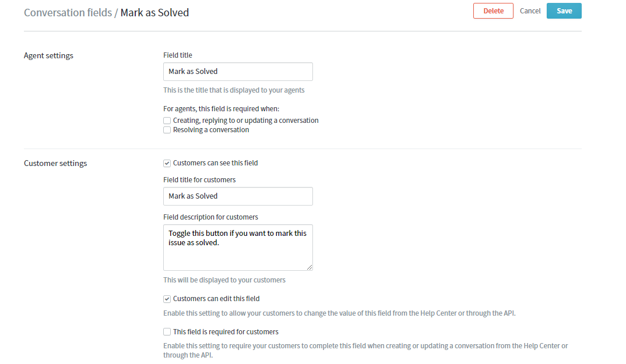The width and height of the screenshot is (626, 364).
Task: Click the Mark as Solved page heading
Action: pos(154,12)
